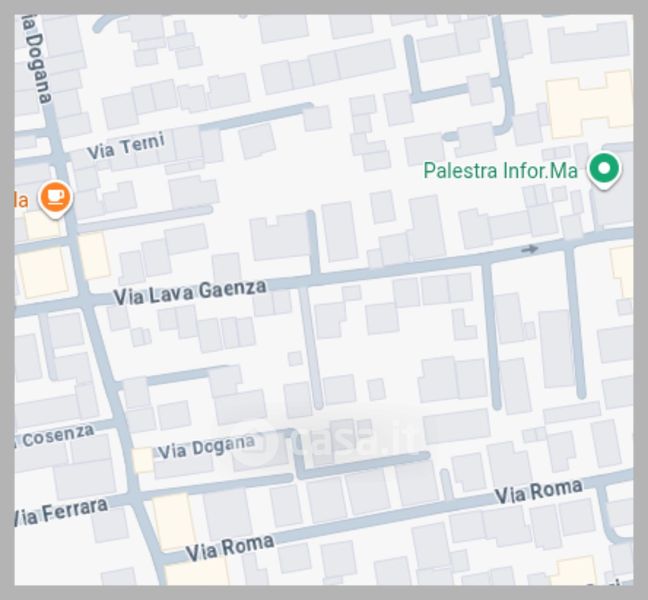The height and width of the screenshot is (600, 648).
Task: Click the one-way arrow on Via Lava Gaenza
Action: tap(530, 249)
